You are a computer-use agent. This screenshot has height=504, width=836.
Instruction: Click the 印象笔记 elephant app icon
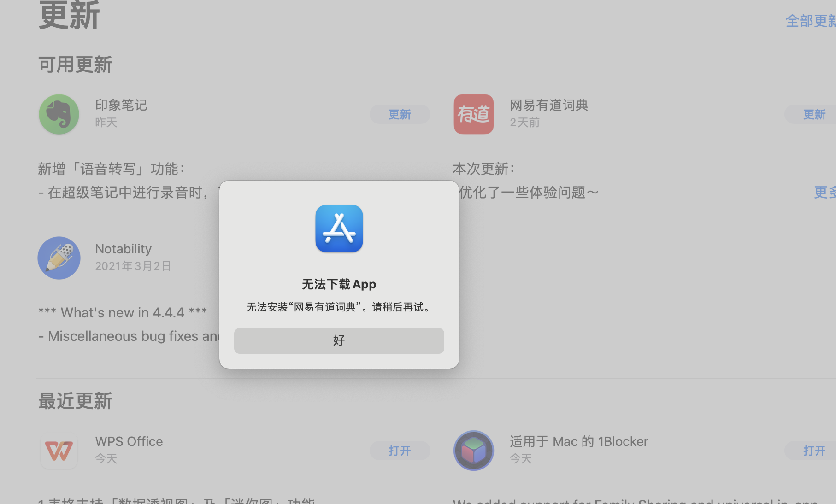click(59, 114)
